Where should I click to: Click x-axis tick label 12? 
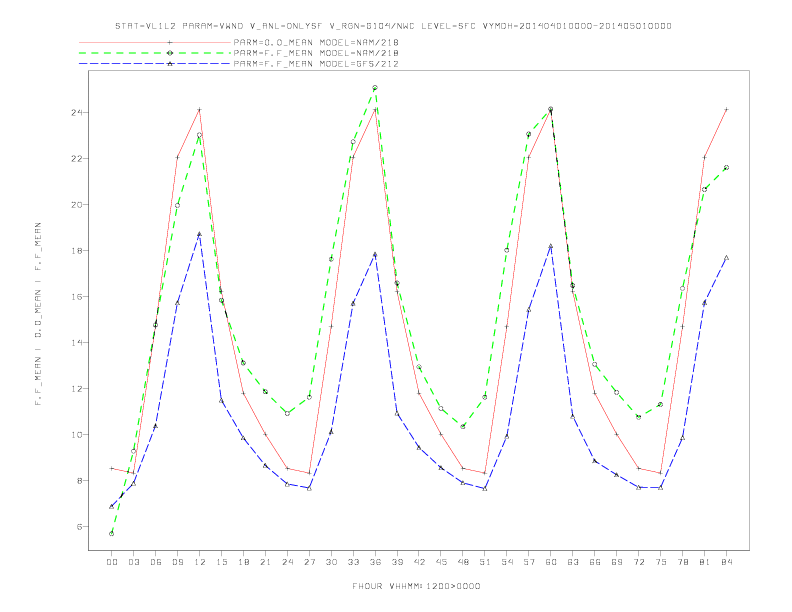[x=200, y=562]
